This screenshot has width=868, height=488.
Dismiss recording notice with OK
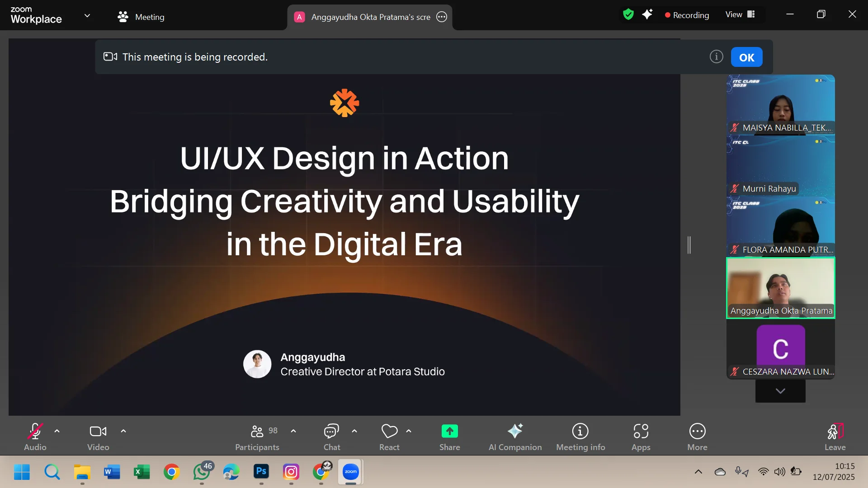point(746,57)
